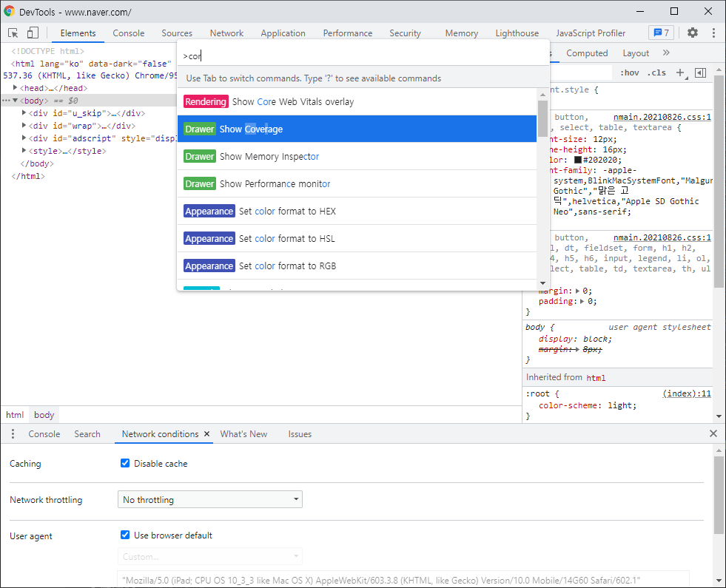Open the Memory panel tab
Image resolution: width=726 pixels, height=588 pixels.
click(462, 33)
